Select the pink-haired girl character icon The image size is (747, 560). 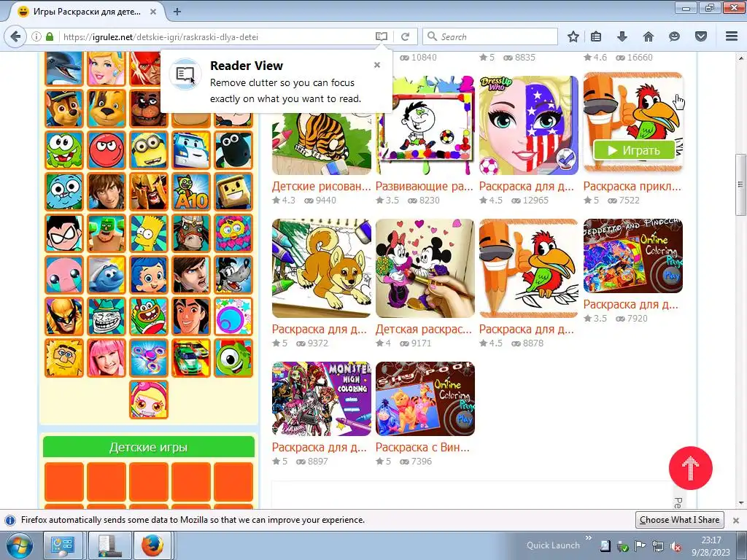point(107,358)
